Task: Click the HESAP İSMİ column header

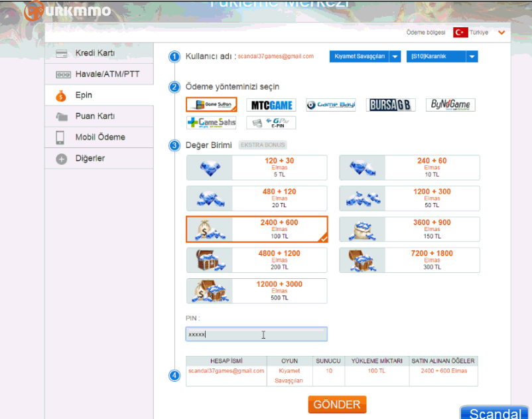Action: point(226,361)
